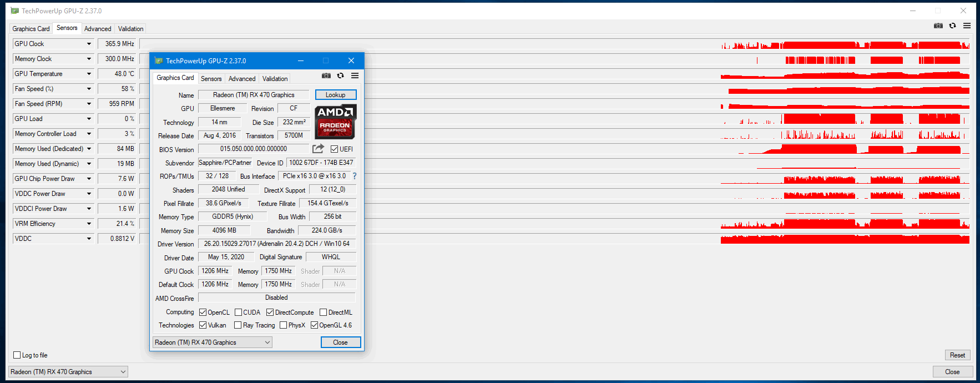
Task: Toggle the DirectML checkbox
Action: (323, 313)
